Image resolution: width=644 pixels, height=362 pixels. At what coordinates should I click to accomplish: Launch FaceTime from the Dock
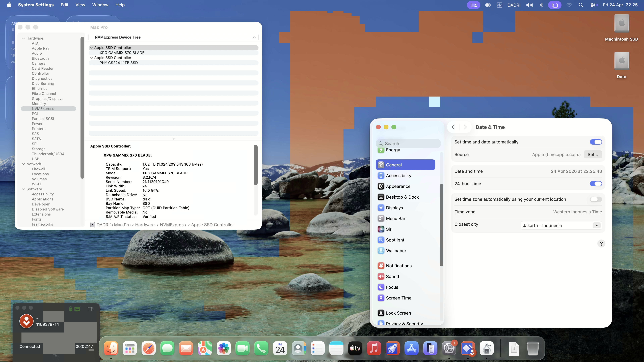tap(243, 348)
